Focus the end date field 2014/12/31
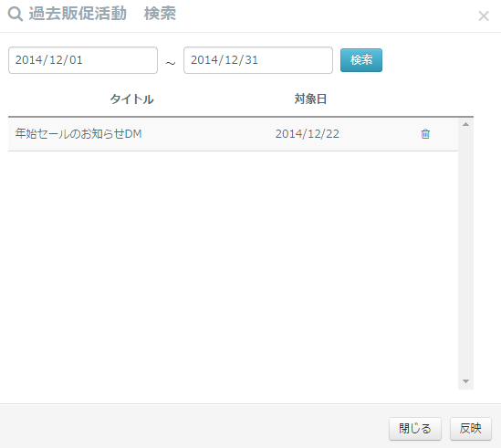This screenshot has width=501, height=448. (258, 60)
